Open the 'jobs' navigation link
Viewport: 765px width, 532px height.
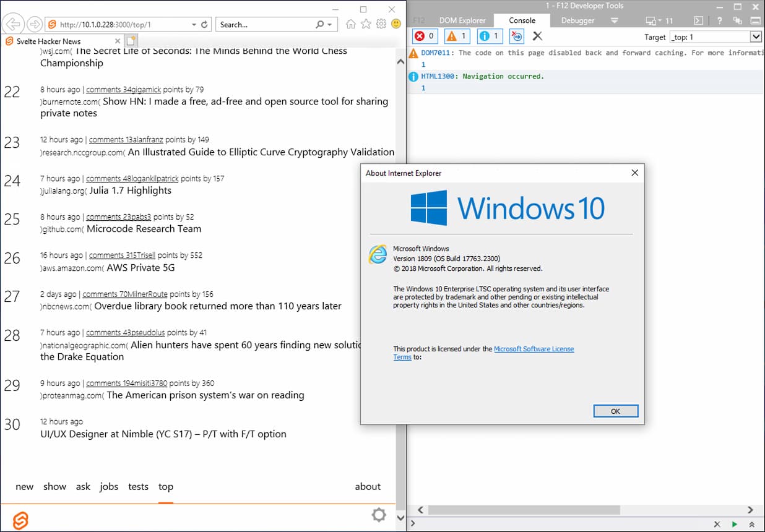pos(109,487)
